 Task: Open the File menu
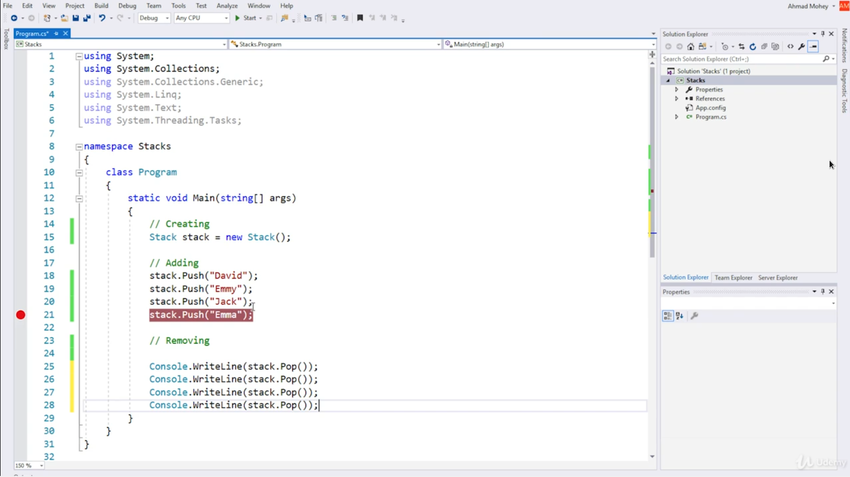(8, 6)
